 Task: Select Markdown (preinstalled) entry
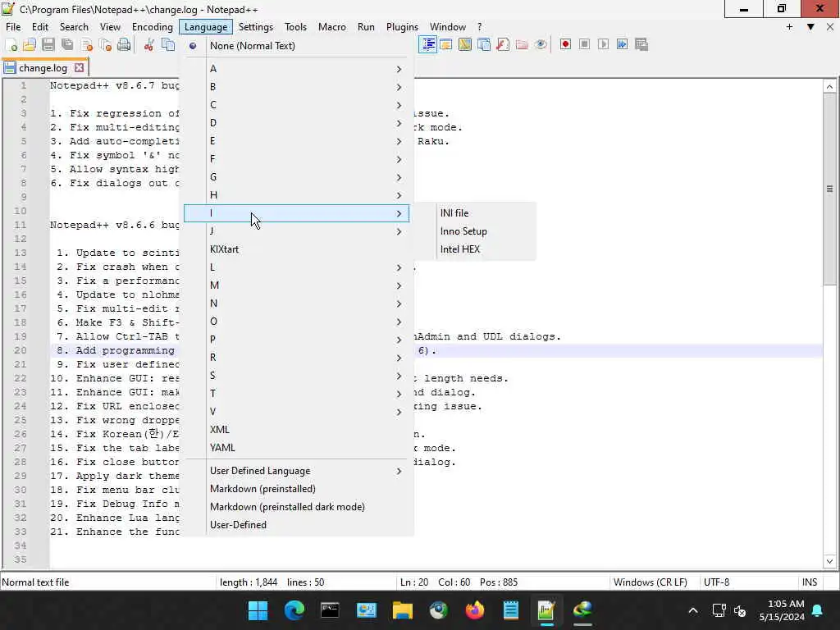click(296, 489)
